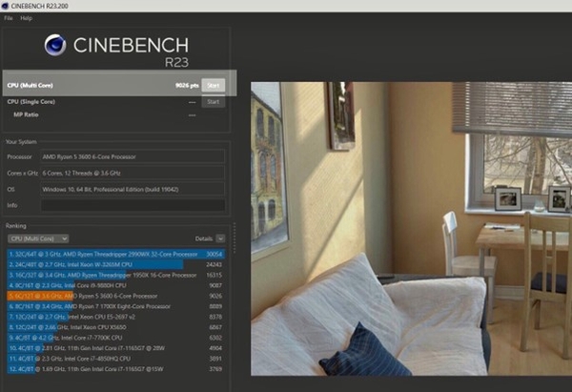The height and width of the screenshot is (392, 572).
Task: Select the Intel Xeon W-3265M ranking row
Action: click(114, 264)
